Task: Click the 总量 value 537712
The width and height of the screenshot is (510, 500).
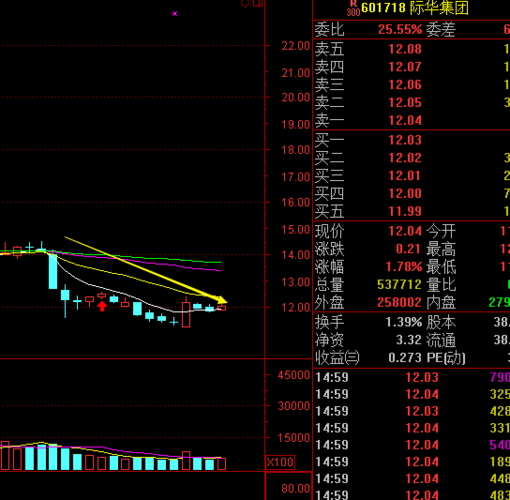Action: tap(399, 285)
